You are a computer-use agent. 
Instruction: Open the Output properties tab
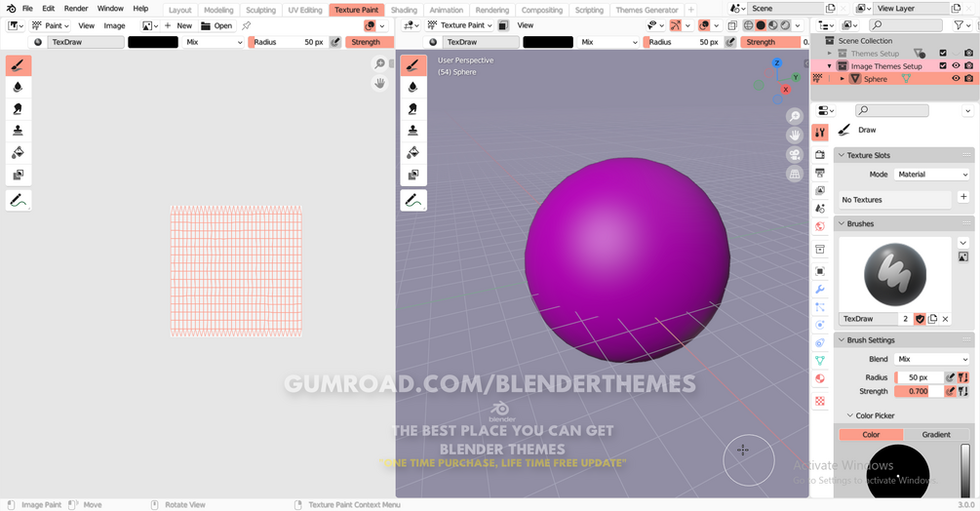coord(820,173)
